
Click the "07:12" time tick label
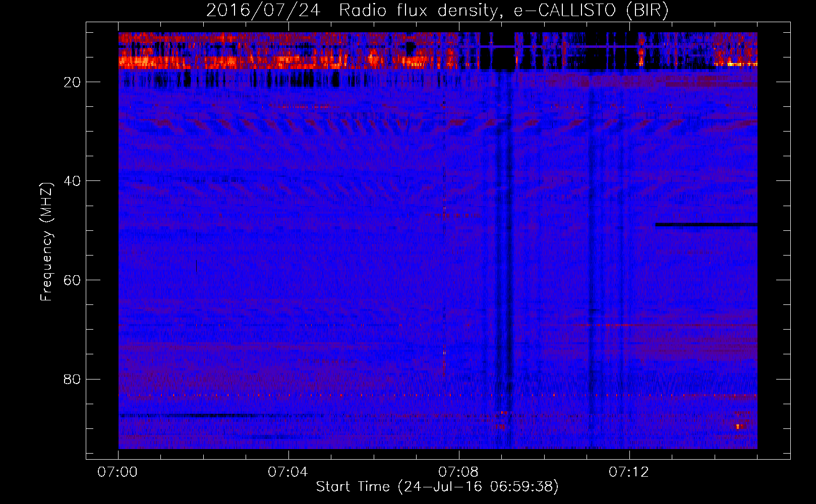pos(629,472)
